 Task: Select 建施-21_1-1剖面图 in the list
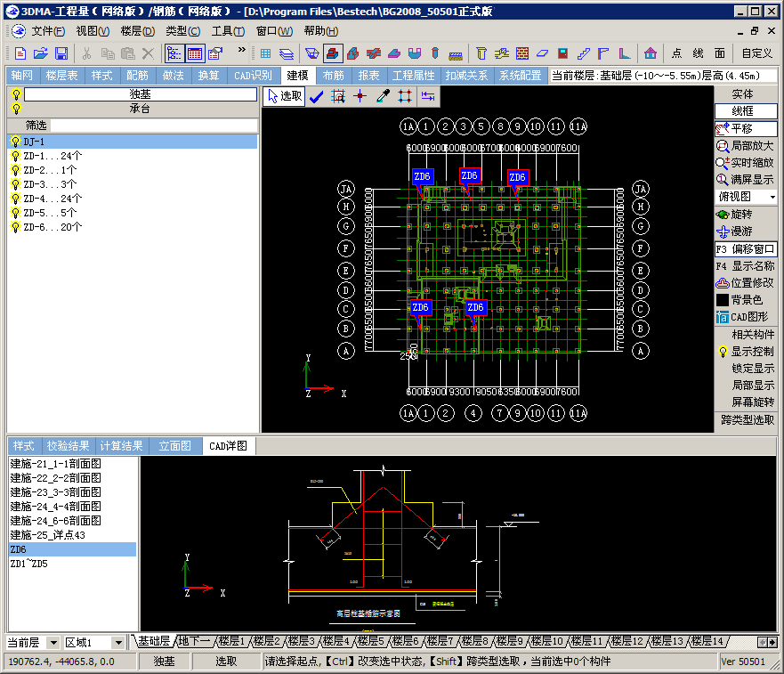(72, 464)
